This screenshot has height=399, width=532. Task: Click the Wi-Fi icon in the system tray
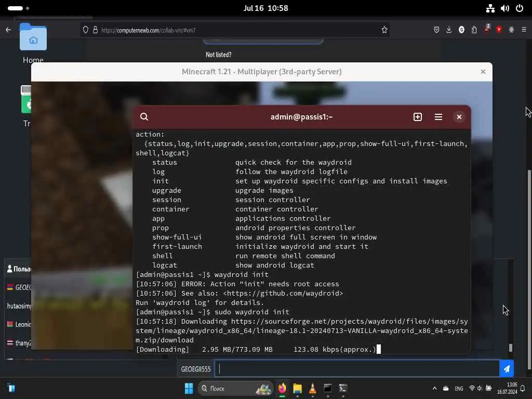tap(472, 388)
